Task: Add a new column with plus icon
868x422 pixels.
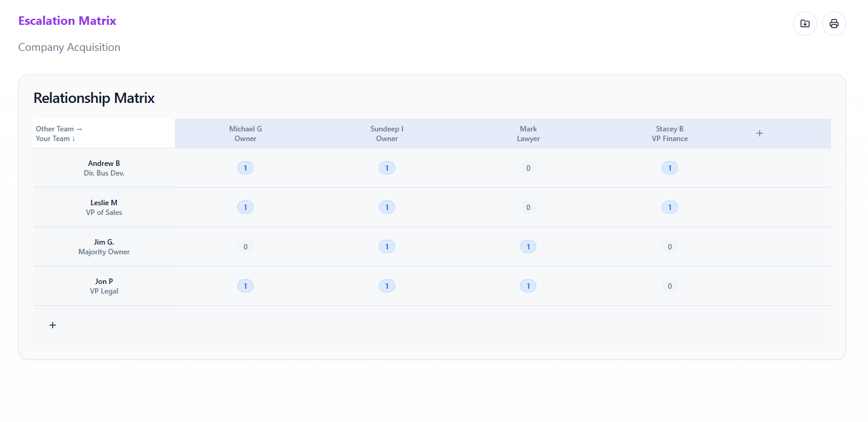Action: 759,133
